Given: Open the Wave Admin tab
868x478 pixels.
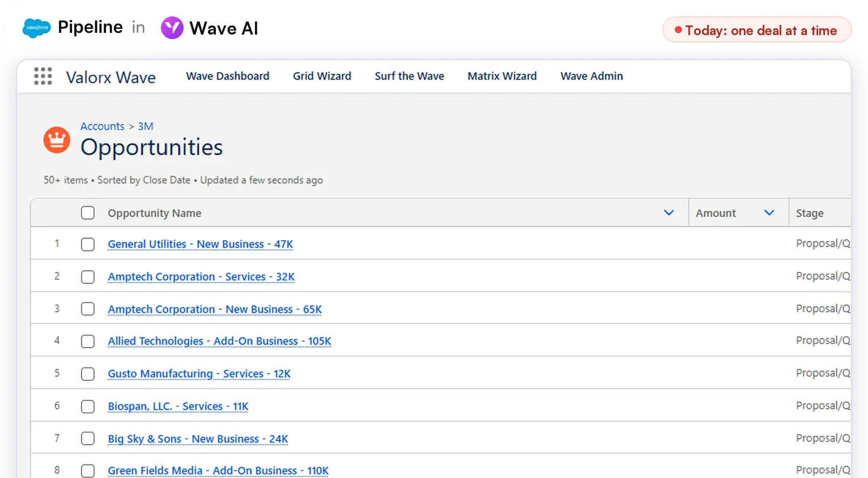Looking at the screenshot, I should [x=592, y=76].
